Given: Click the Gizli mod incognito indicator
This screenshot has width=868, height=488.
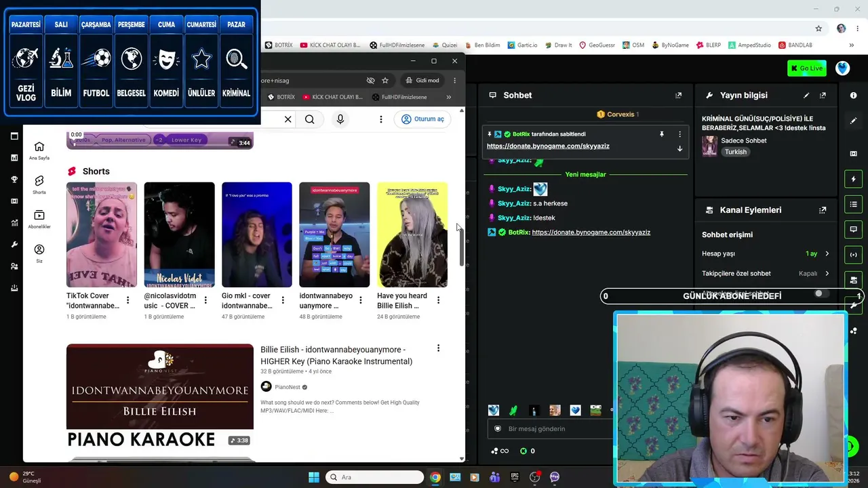Looking at the screenshot, I should (x=422, y=80).
